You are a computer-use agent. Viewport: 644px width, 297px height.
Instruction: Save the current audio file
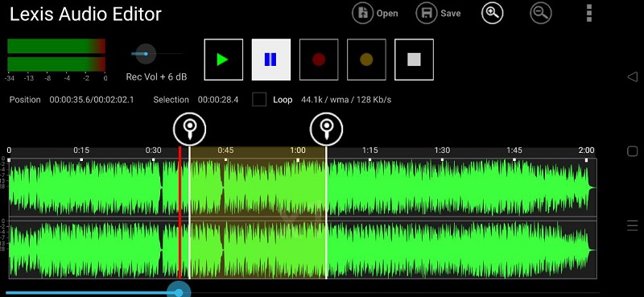[x=438, y=14]
